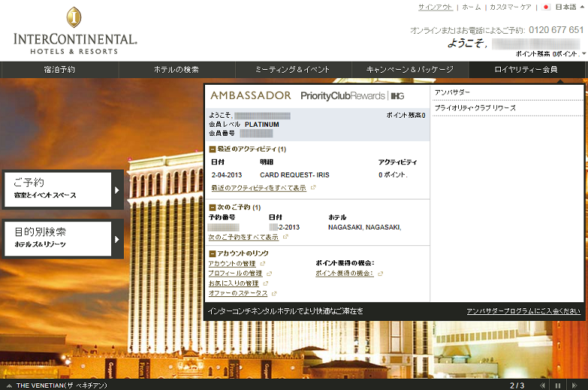This screenshot has width=588, height=390.
Task: Open 最近のアクティビティをすべて表示 link
Action: pos(259,188)
